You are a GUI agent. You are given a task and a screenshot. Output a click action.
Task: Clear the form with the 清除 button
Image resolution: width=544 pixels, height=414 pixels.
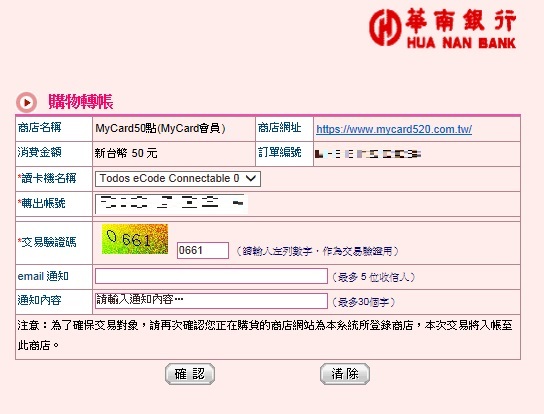coord(345,374)
